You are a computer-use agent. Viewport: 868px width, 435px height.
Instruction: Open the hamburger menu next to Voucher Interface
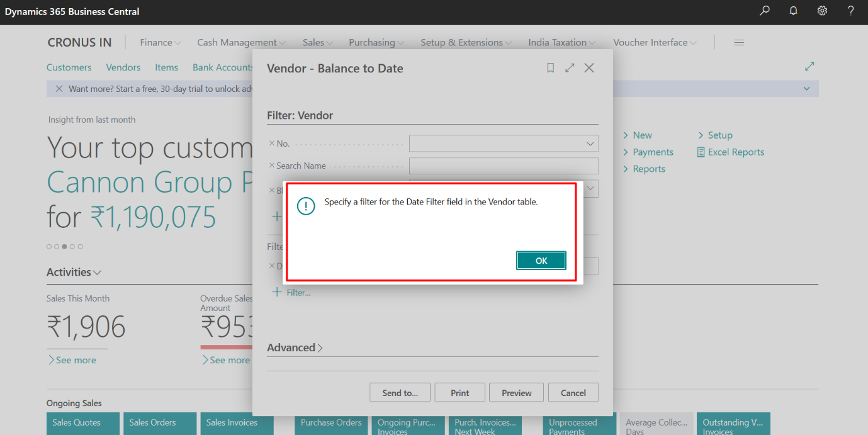pos(738,42)
